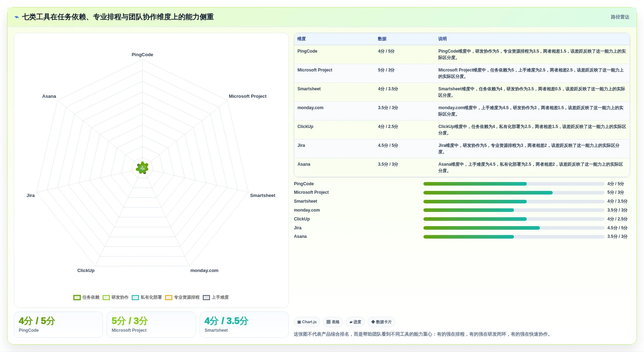Click the ClickUp description cell in table

(x=532, y=130)
